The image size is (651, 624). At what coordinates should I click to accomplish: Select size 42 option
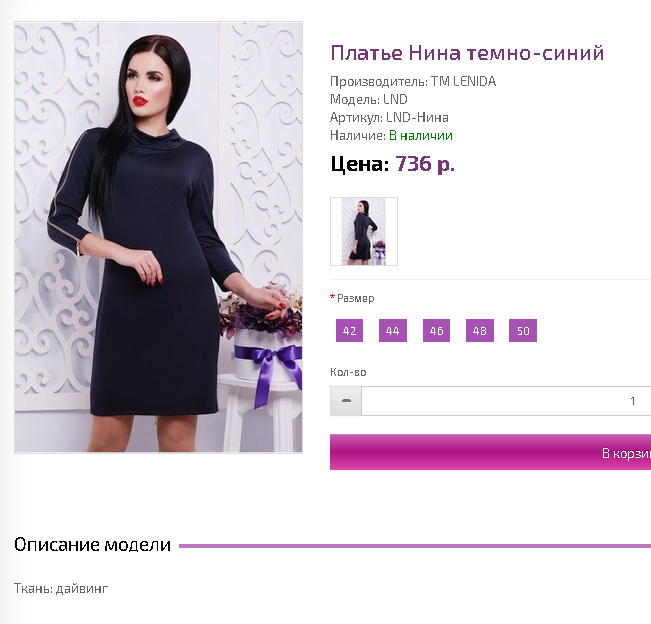click(x=349, y=330)
